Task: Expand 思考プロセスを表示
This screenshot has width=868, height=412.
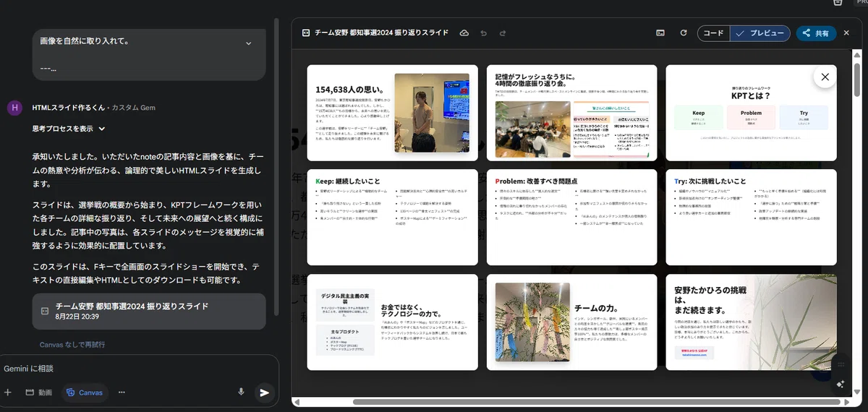Action: click(x=69, y=129)
